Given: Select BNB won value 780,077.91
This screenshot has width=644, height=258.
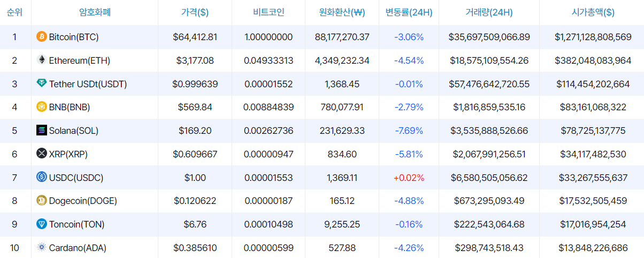Looking at the screenshot, I should tap(342, 107).
